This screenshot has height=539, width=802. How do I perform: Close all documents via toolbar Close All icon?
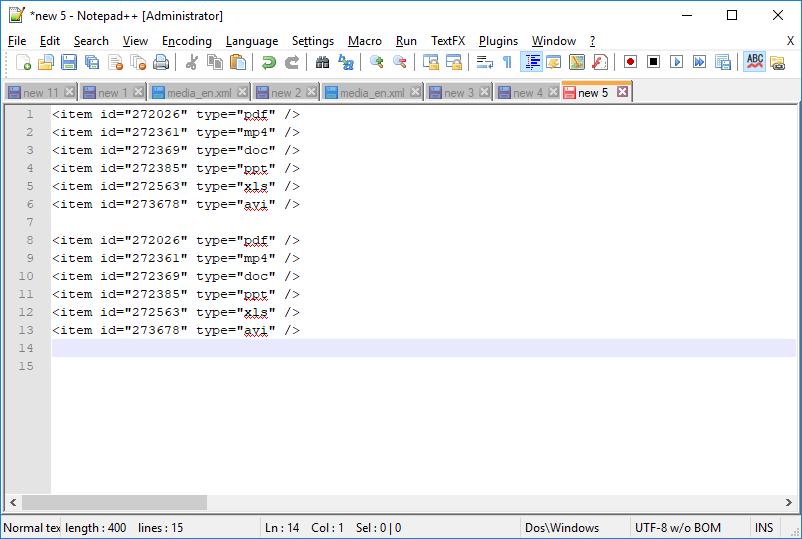138,62
